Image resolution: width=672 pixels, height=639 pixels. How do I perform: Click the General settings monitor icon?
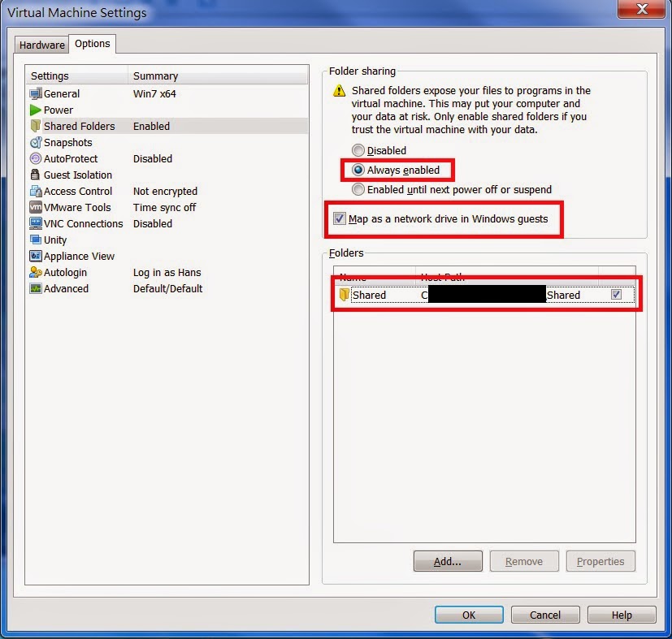[x=36, y=94]
